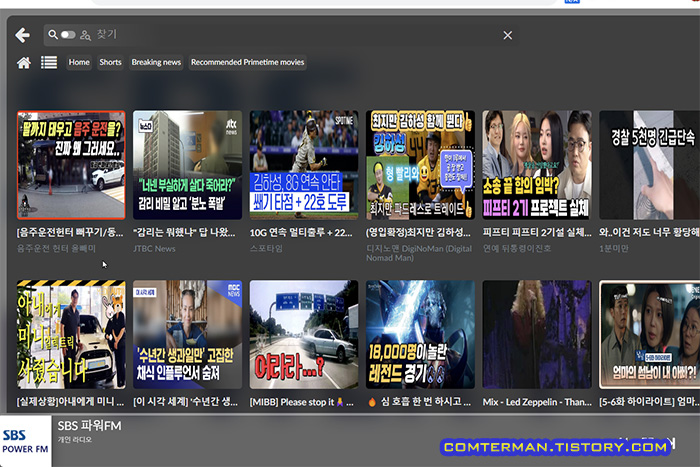Select the Home tab

coord(79,63)
